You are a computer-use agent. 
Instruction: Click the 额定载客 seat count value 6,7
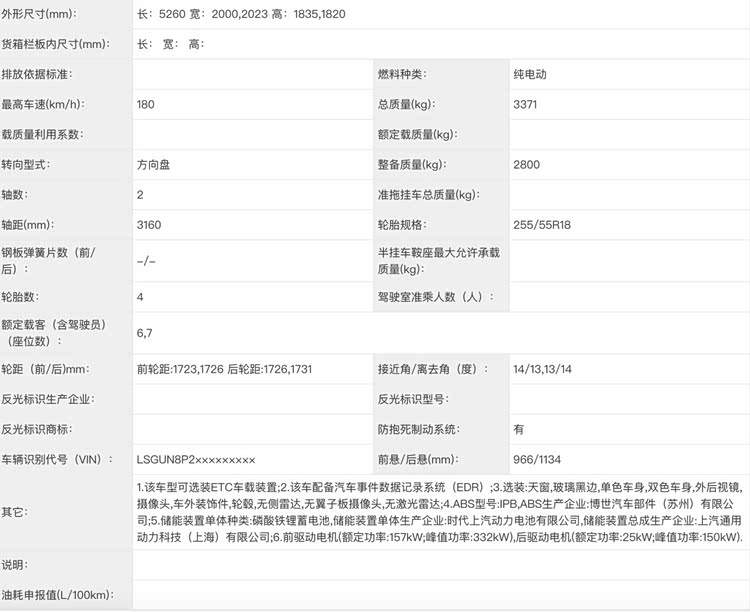coord(145,332)
